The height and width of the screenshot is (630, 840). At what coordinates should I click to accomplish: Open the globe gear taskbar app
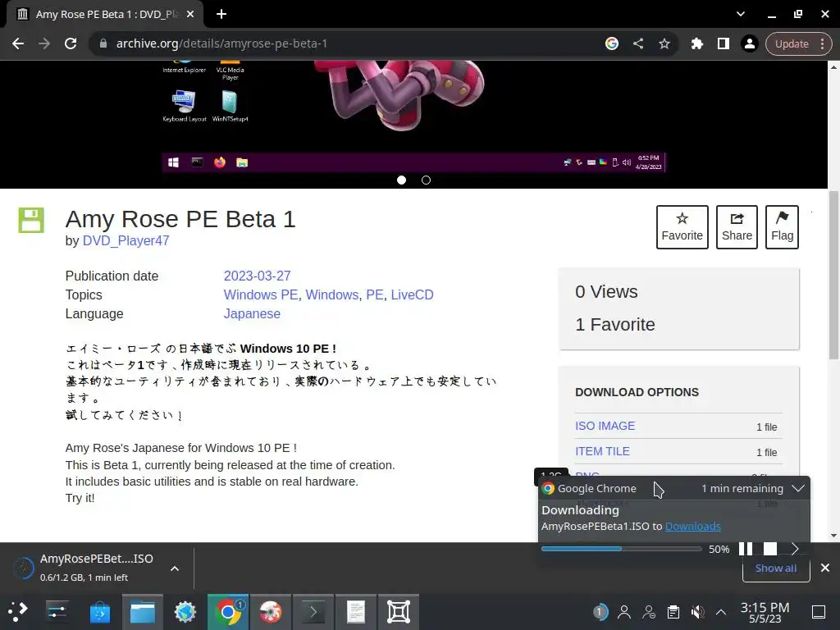point(185,611)
